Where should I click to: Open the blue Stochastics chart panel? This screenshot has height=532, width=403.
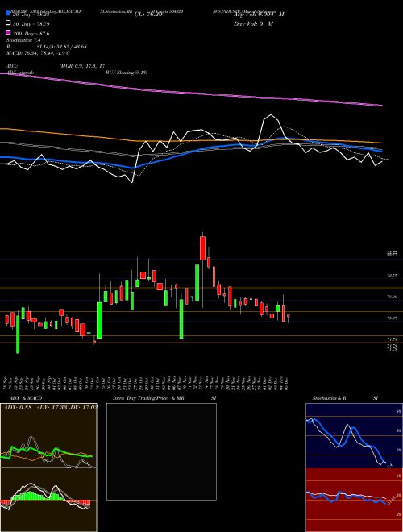(354, 435)
